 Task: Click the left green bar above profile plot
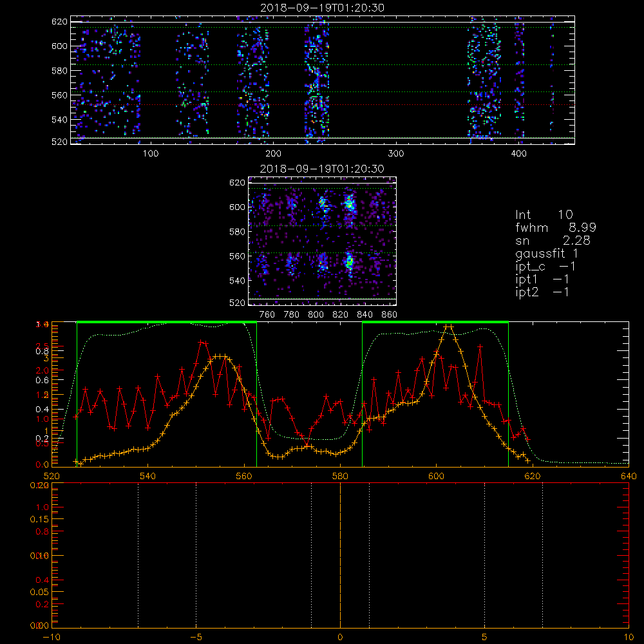coord(167,322)
